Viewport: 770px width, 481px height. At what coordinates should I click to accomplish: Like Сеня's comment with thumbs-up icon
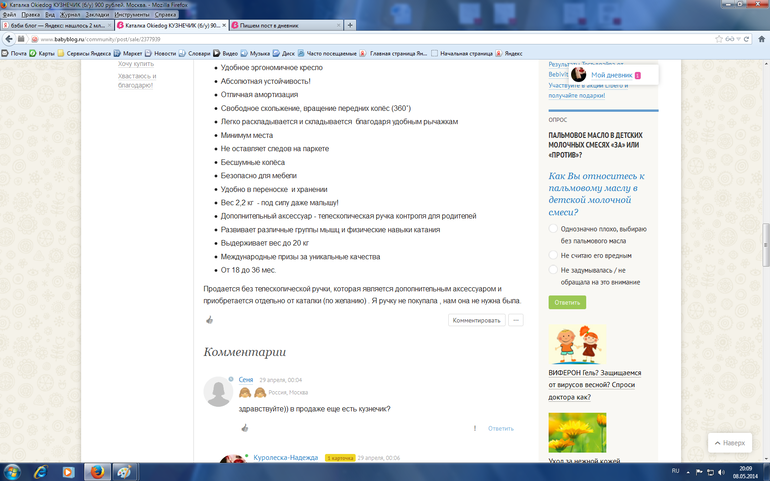(245, 428)
